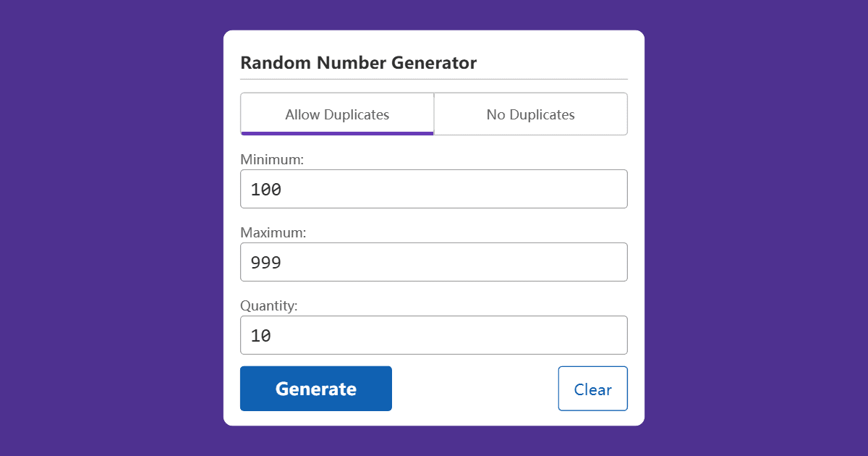Click inside the Minimum input field
Image resolution: width=868 pixels, height=456 pixels.
[434, 189]
